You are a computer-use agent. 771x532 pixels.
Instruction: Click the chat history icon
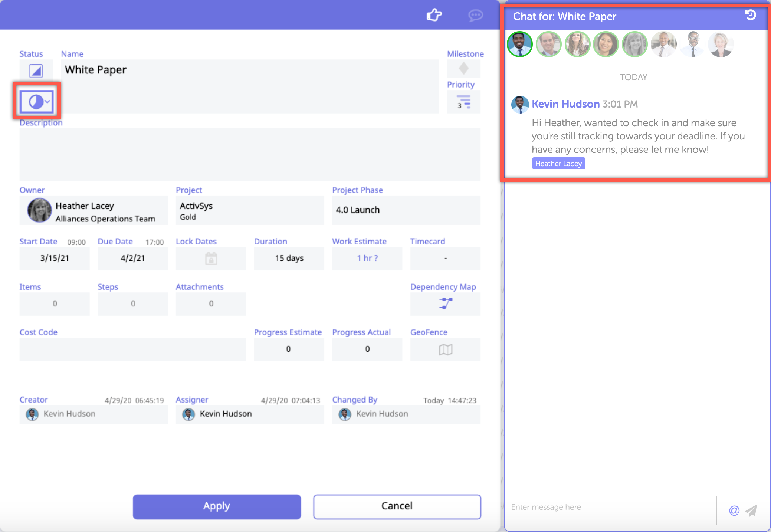pyautogui.click(x=751, y=15)
